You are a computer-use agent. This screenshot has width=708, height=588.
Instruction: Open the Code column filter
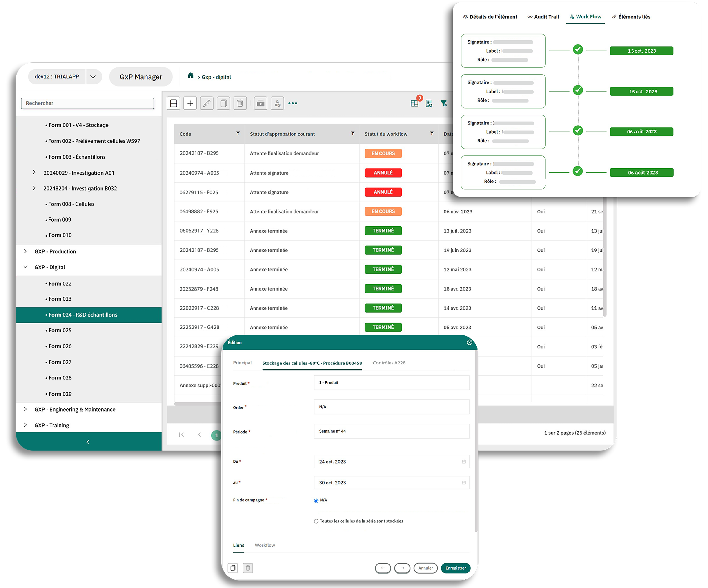point(238,133)
